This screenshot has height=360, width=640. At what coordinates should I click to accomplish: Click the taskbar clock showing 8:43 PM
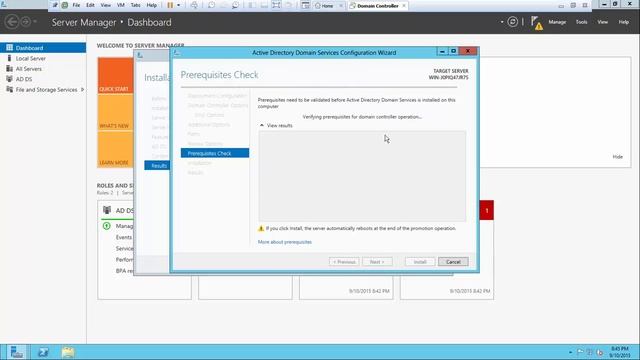pyautogui.click(x=620, y=352)
